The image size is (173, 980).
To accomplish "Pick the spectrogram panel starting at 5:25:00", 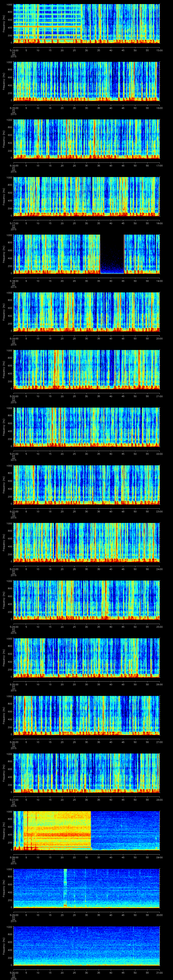I will coord(87,657).
